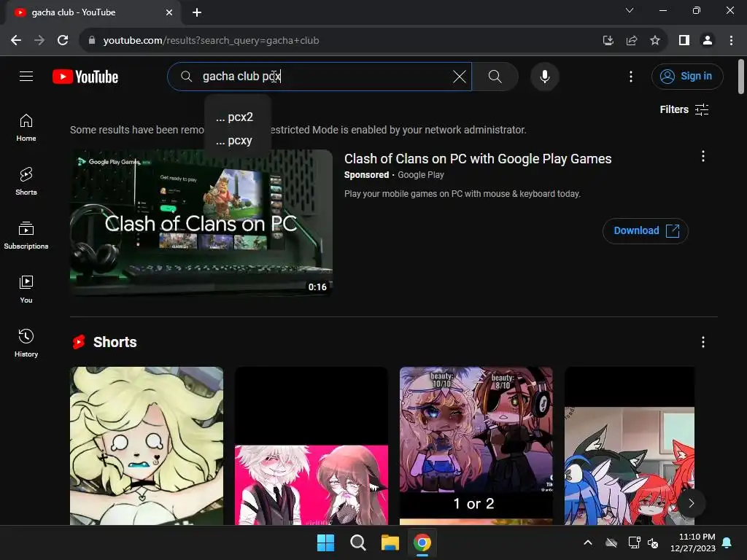Open the clock showing 11:10 PM
The height and width of the screenshot is (560, 747).
coord(693,542)
